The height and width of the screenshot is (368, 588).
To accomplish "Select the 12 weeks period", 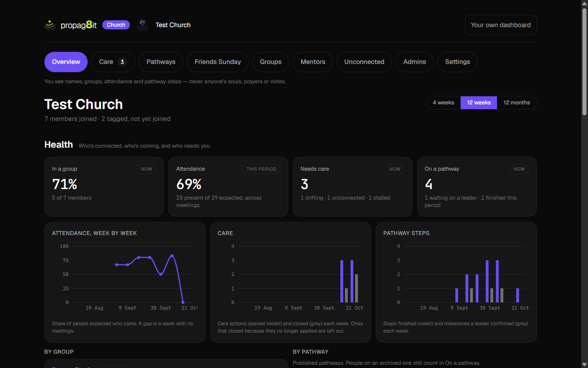I will click(x=479, y=103).
